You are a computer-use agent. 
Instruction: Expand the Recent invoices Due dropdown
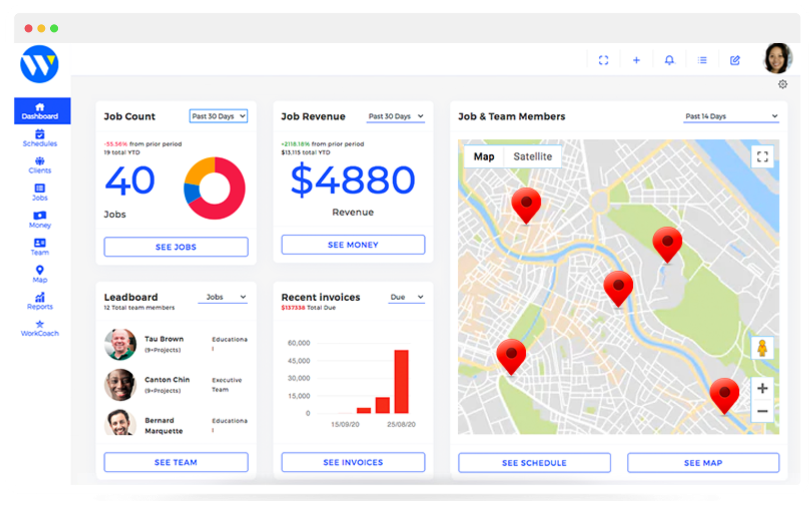tap(407, 297)
